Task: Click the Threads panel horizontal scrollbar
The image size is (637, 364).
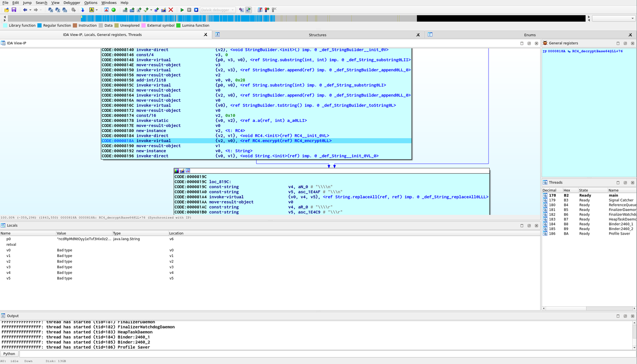Action: (589, 308)
